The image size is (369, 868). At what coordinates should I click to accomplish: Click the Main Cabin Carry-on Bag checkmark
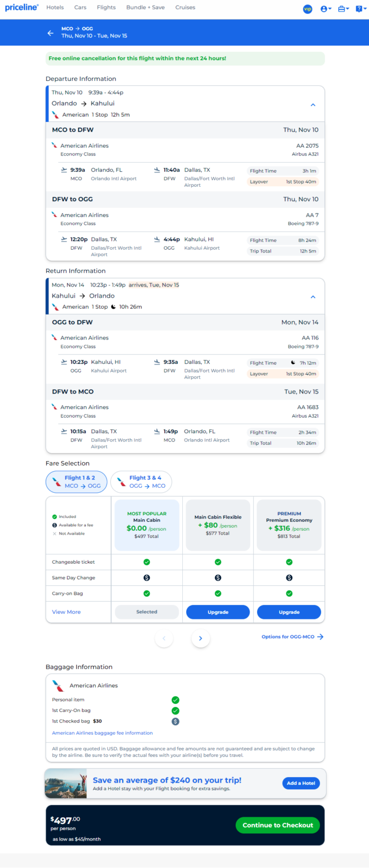click(x=146, y=594)
